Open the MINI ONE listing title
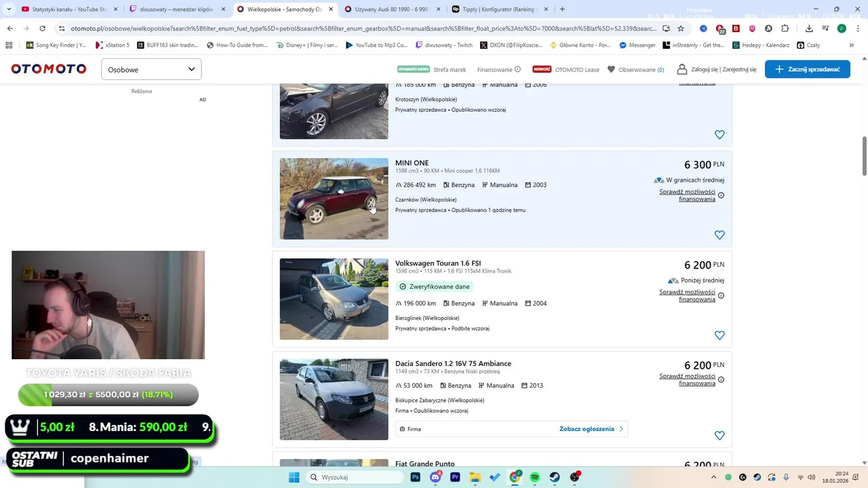The image size is (868, 488). tap(412, 163)
